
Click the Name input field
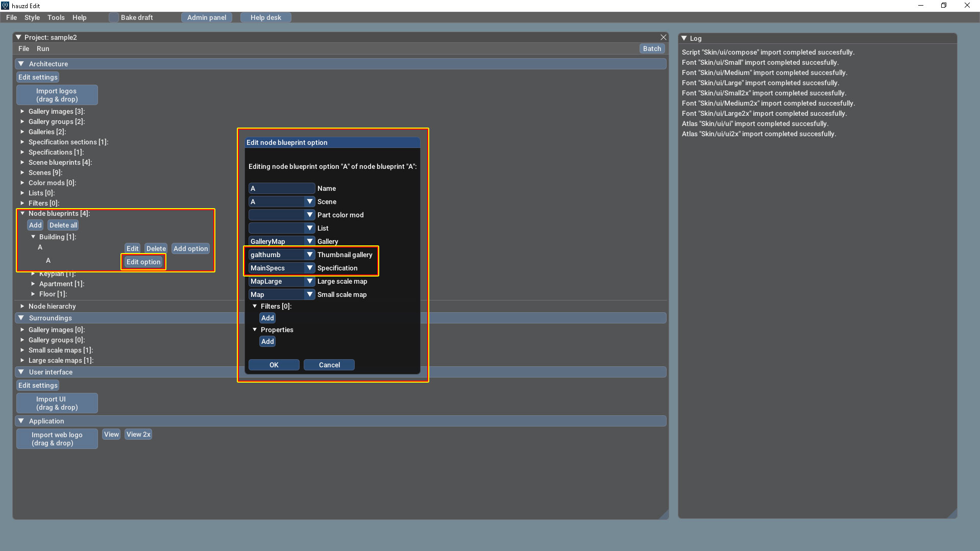(281, 188)
